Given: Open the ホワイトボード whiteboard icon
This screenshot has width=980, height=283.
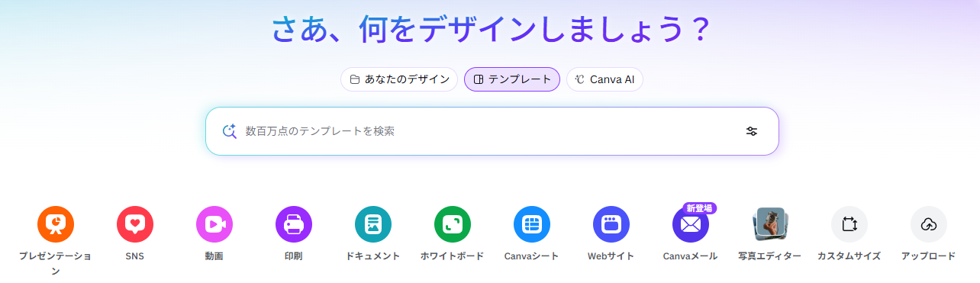Looking at the screenshot, I should [453, 224].
